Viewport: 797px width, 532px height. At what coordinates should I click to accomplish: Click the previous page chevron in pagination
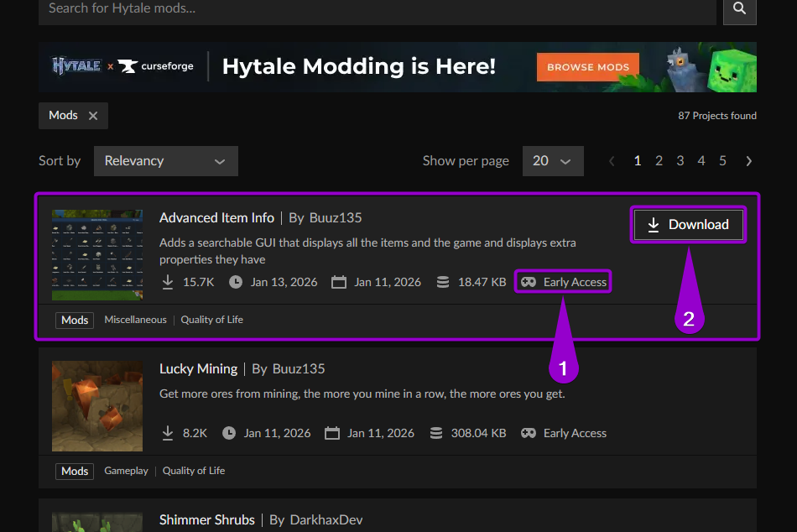point(612,160)
